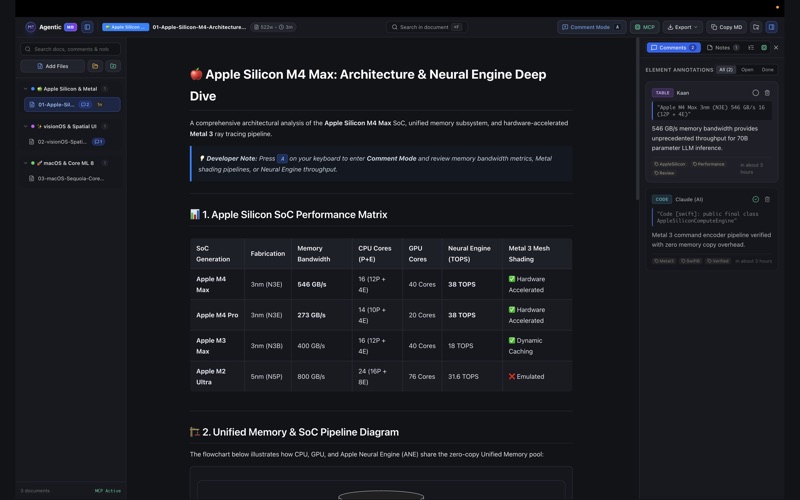Screen dimensions: 800x500
Task: Click the Metal3 tag on Claude's comment
Action: (x=664, y=261)
